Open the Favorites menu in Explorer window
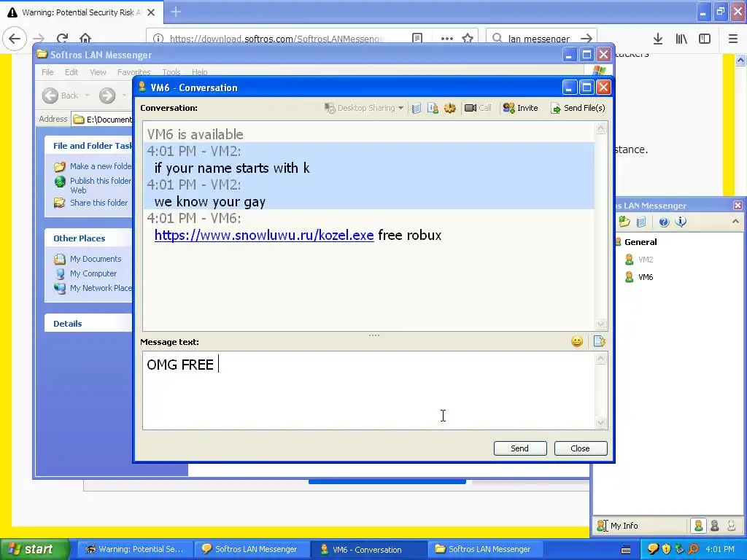Screen dimensions: 747x560 click(133, 72)
